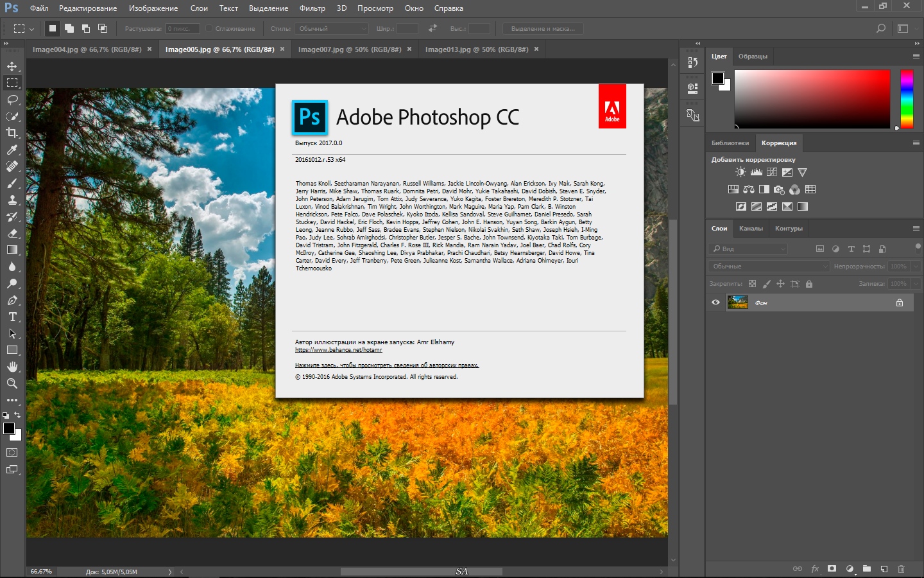The width and height of the screenshot is (924, 578).
Task: Enable the Сглаживание checkbox
Action: click(209, 28)
